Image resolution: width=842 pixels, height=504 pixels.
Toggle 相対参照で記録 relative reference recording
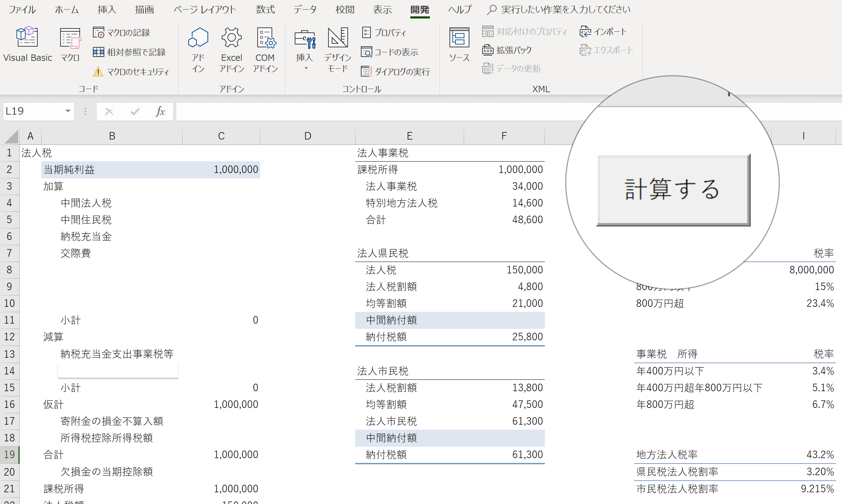129,52
